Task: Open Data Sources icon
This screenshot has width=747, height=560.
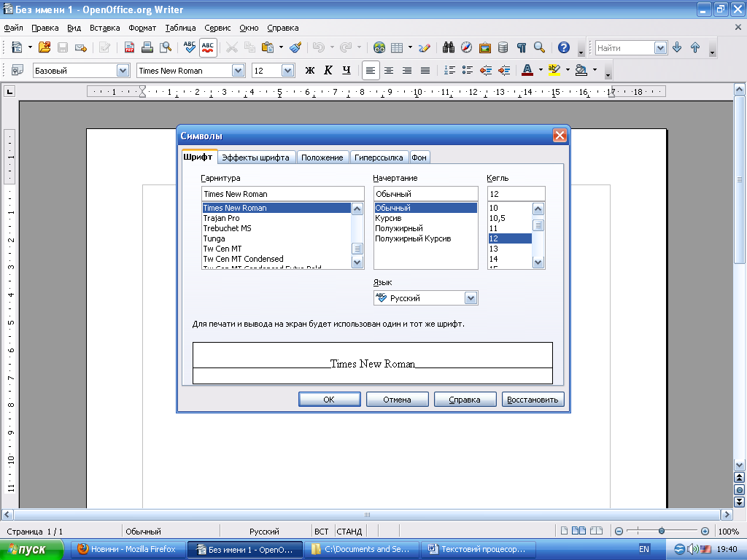Action: [x=503, y=47]
